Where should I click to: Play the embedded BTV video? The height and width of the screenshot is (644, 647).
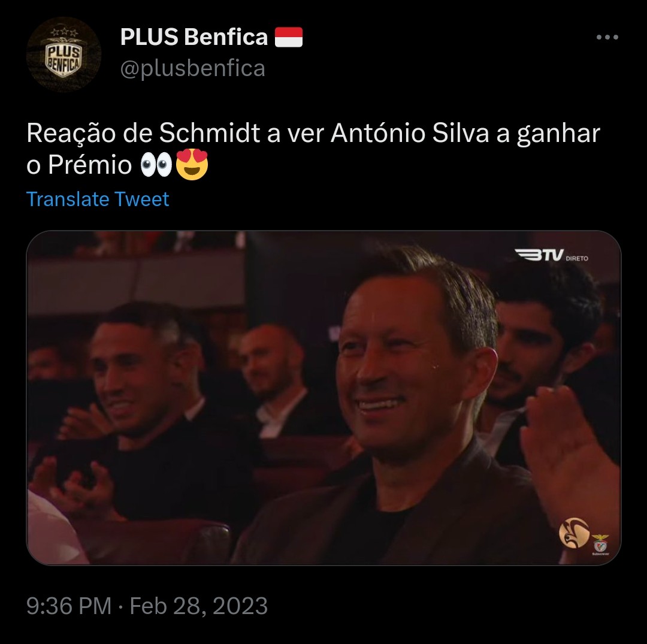(323, 398)
